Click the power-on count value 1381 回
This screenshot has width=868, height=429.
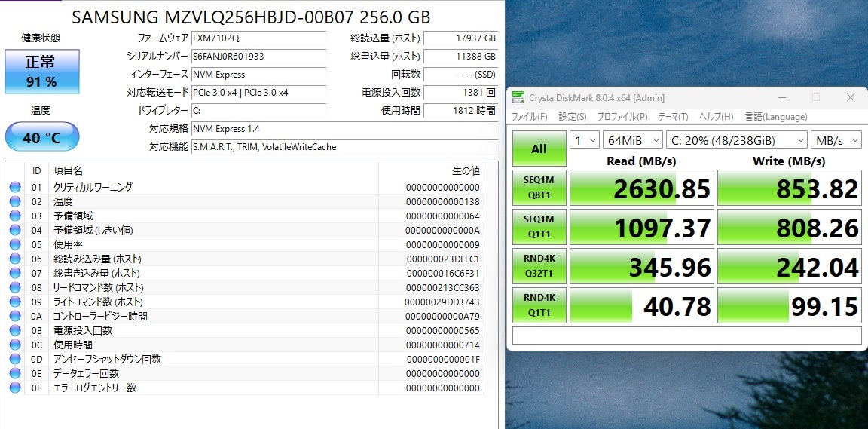pyautogui.click(x=460, y=93)
